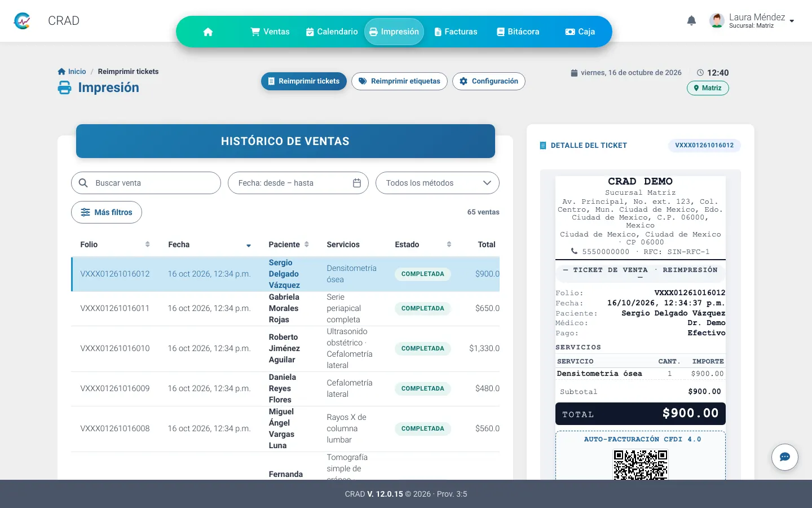The image size is (812, 508).
Task: Click the $1,330.0 total cell
Action: click(484, 348)
